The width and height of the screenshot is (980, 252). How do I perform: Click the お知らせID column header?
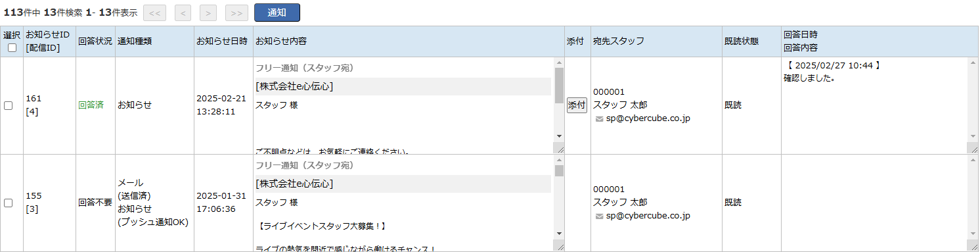point(47,34)
